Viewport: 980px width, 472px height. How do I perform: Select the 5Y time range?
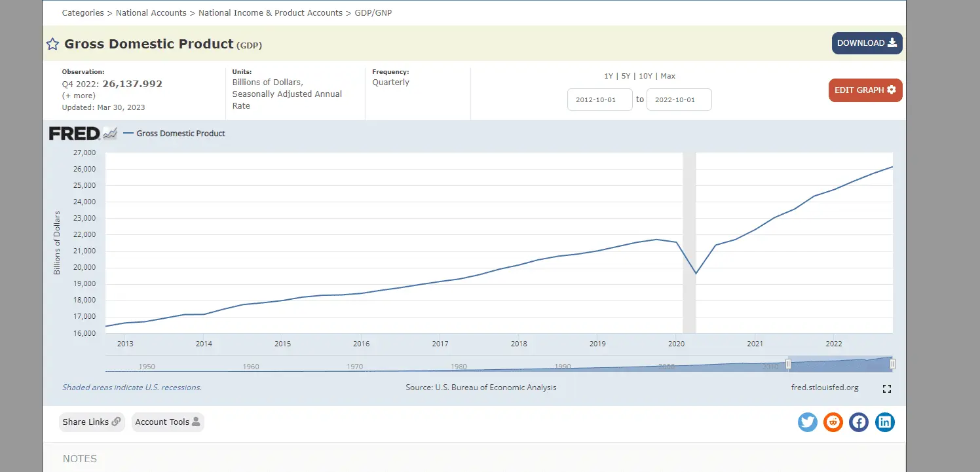[x=626, y=76]
